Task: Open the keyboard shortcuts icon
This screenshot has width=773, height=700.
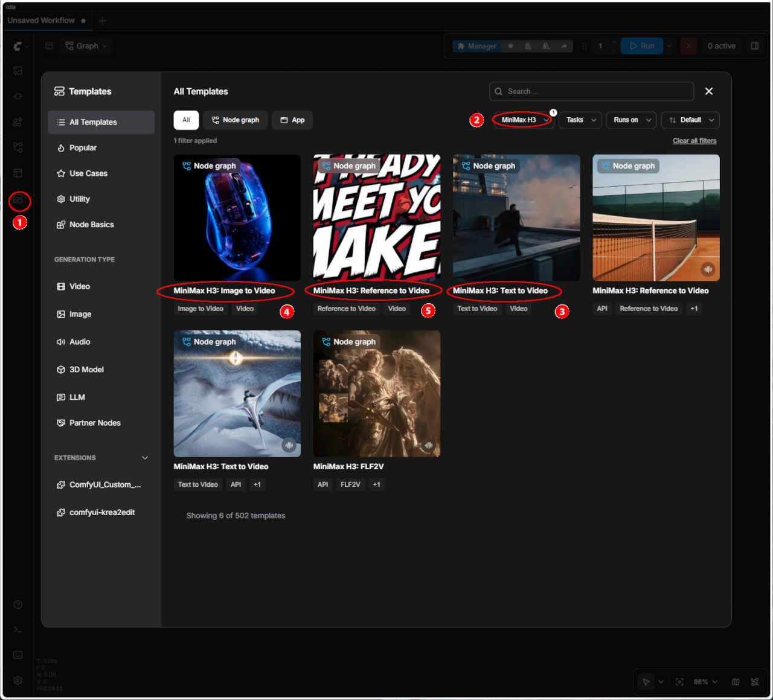Action: (x=18, y=655)
